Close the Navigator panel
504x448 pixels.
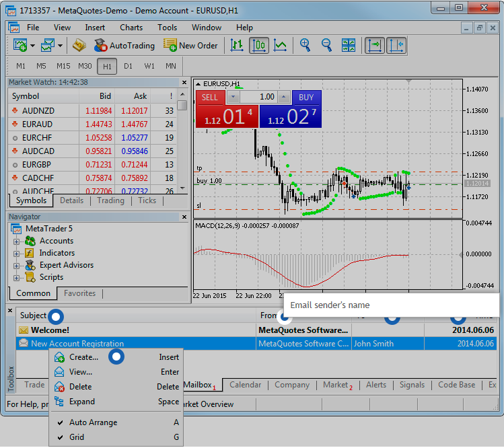pyautogui.click(x=184, y=217)
